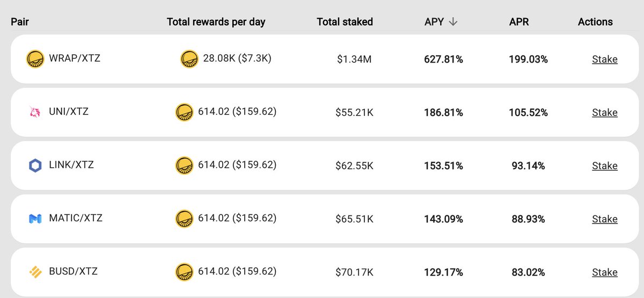
Task: Click the MATIC pair logo icon
Action: [x=35, y=219]
